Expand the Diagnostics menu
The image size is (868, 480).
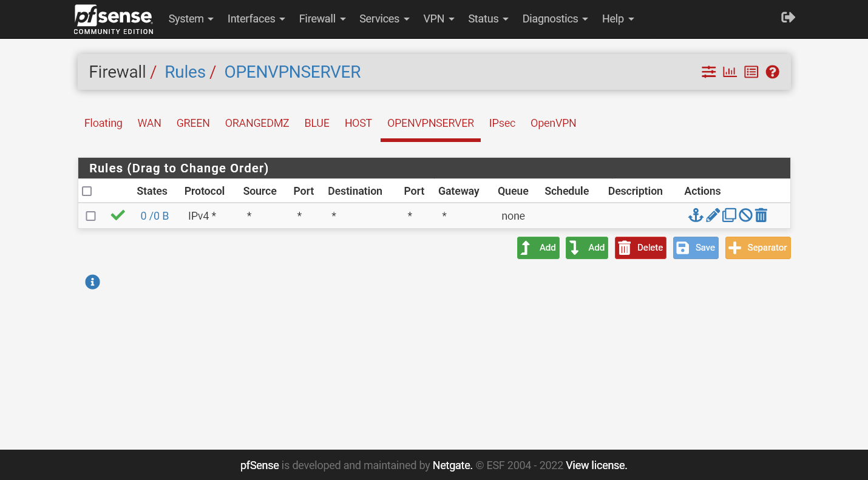(554, 19)
